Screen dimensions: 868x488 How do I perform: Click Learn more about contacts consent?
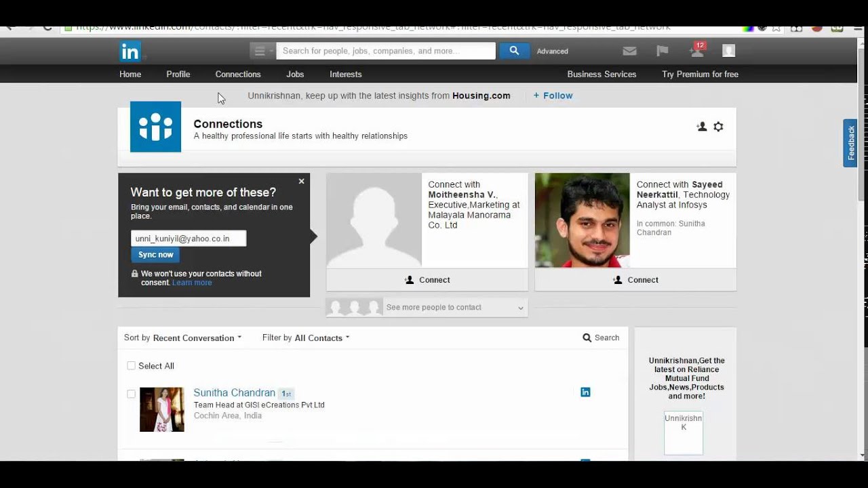pos(192,283)
